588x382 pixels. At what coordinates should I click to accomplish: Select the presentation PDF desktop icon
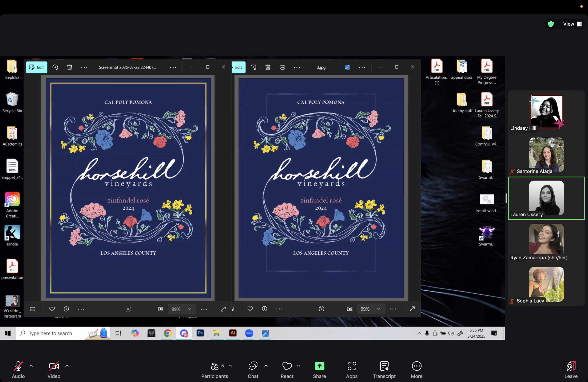[x=12, y=269]
